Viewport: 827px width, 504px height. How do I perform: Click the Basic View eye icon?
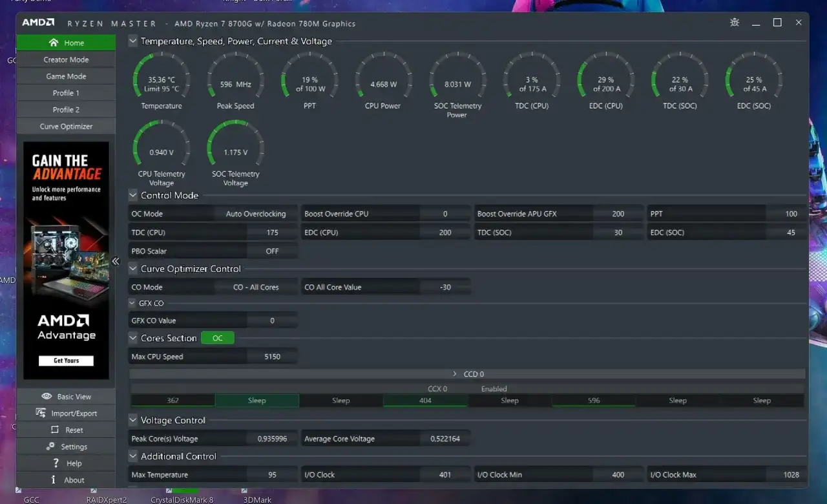47,397
